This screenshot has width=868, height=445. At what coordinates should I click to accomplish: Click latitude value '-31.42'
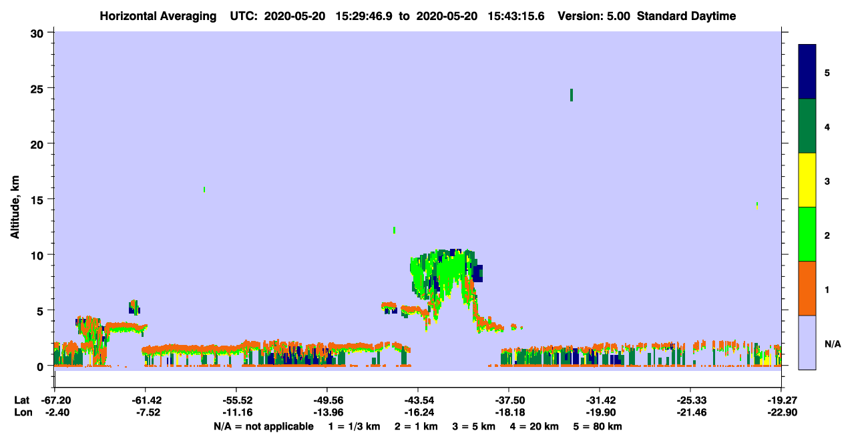tap(600, 400)
